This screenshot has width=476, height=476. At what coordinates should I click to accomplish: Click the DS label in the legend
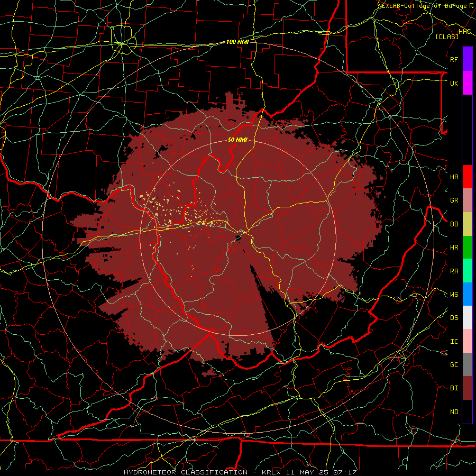pyautogui.click(x=454, y=318)
